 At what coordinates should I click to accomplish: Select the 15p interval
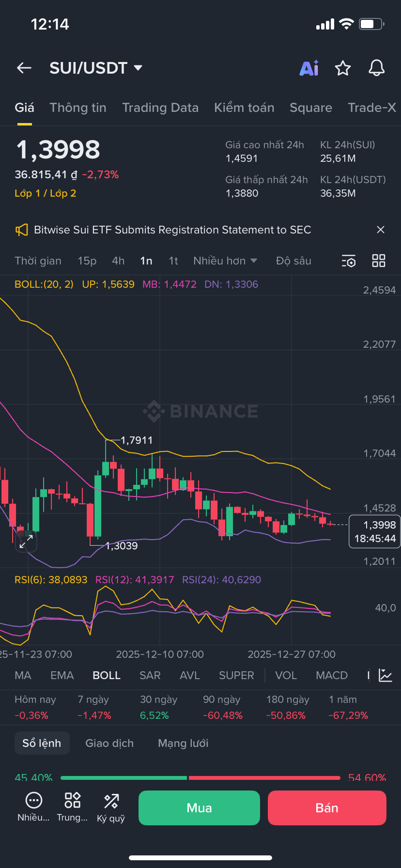pyautogui.click(x=87, y=261)
